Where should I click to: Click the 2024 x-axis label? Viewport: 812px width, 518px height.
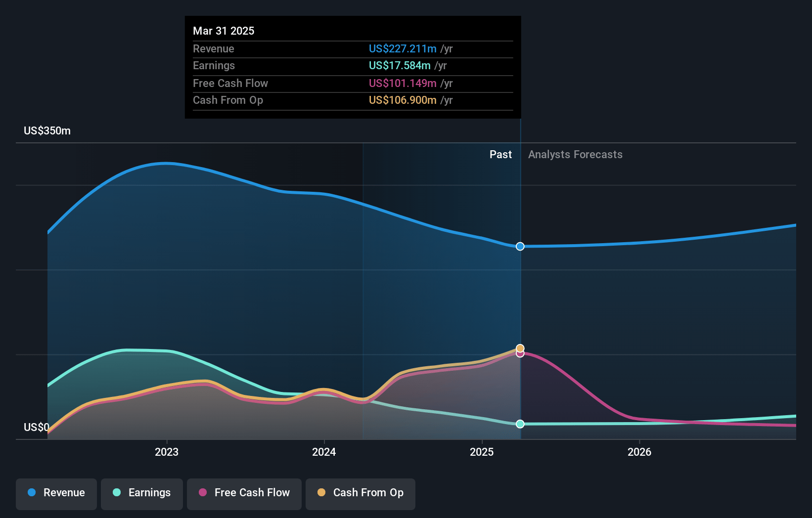pos(324,452)
